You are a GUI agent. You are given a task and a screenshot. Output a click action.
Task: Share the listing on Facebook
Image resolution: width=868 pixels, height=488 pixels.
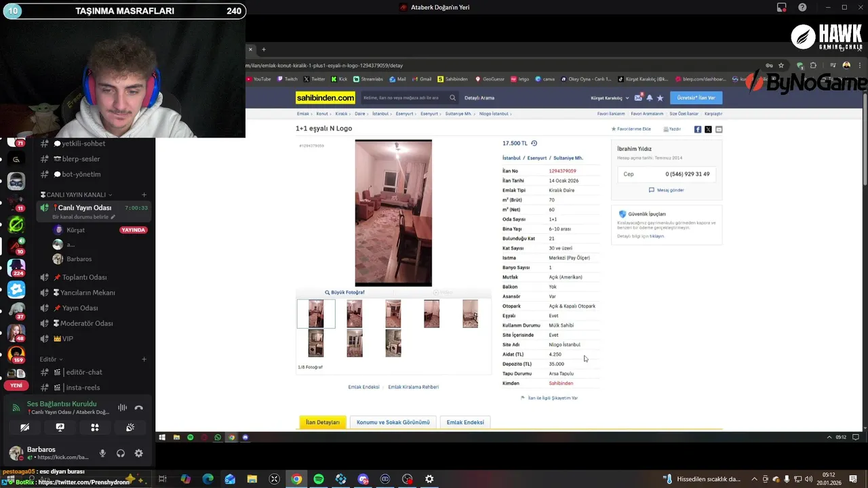coord(697,129)
